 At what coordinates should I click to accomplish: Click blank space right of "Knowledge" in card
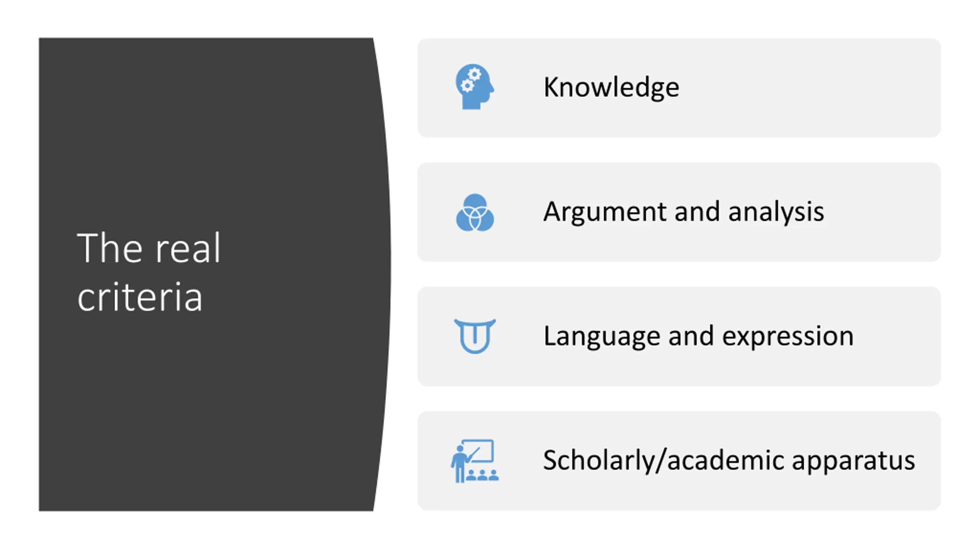coord(804,88)
